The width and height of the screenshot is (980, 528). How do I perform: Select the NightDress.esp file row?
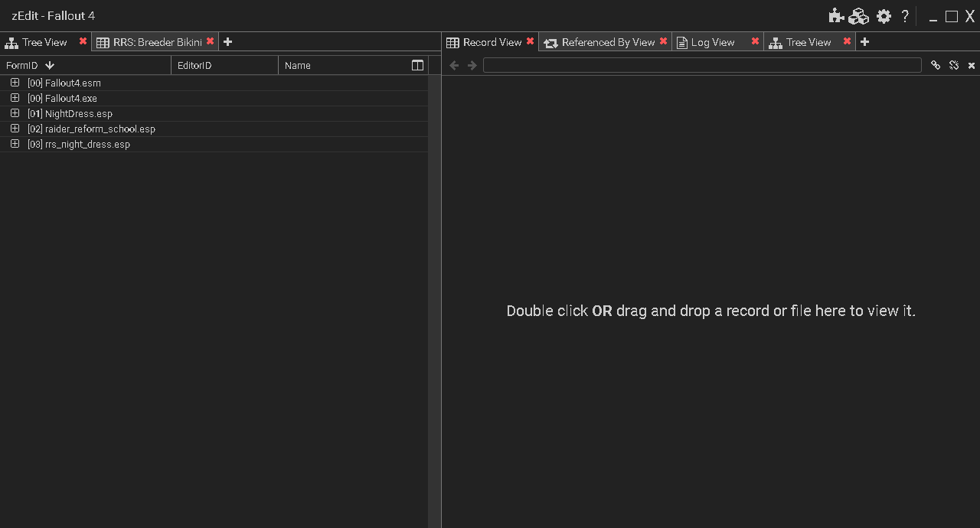pos(214,113)
